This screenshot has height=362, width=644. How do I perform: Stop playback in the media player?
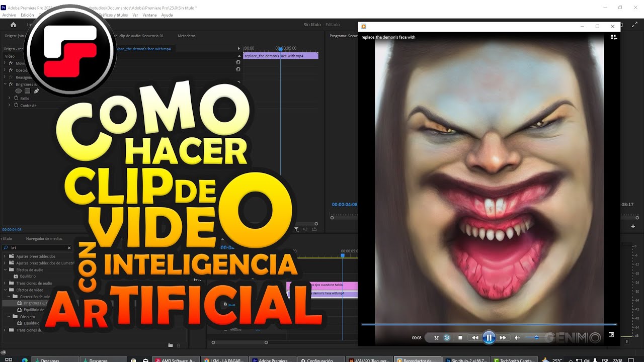click(460, 338)
